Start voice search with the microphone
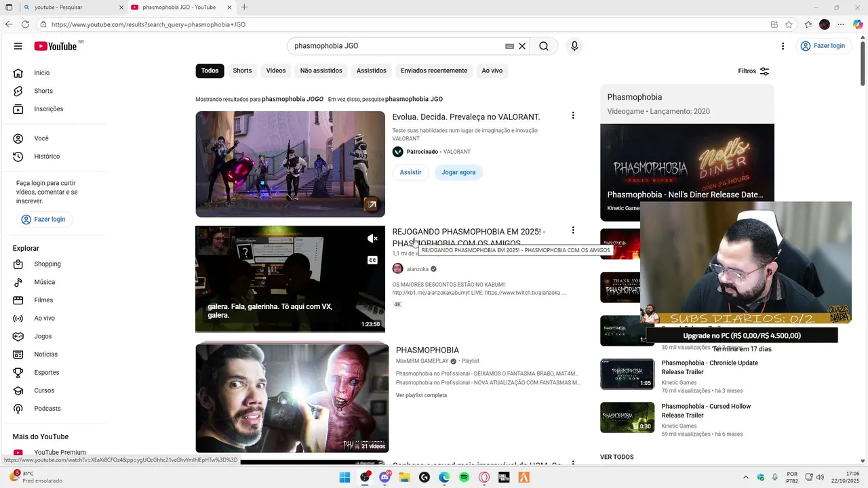This screenshot has width=868, height=488. pyautogui.click(x=574, y=46)
